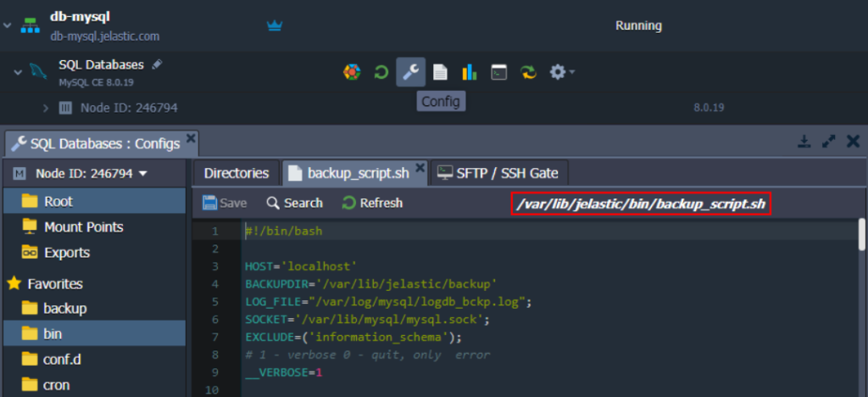Click the Refresh button in editor toolbar
The width and height of the screenshot is (868, 397).
click(372, 204)
